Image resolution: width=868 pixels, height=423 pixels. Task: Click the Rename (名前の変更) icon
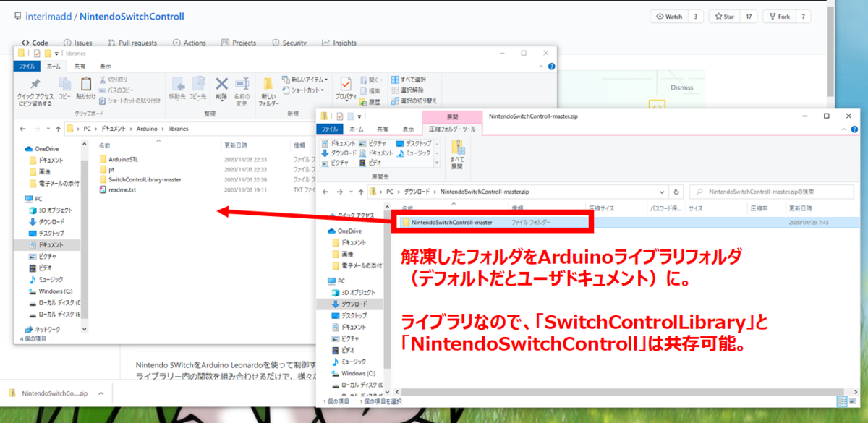pyautogui.click(x=242, y=91)
